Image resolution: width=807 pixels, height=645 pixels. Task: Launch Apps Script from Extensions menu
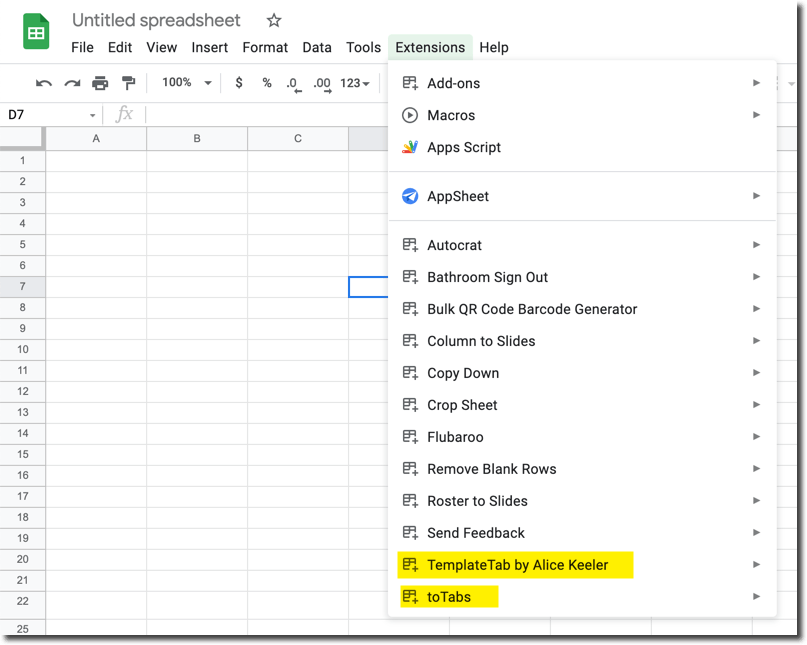pyautogui.click(x=463, y=147)
